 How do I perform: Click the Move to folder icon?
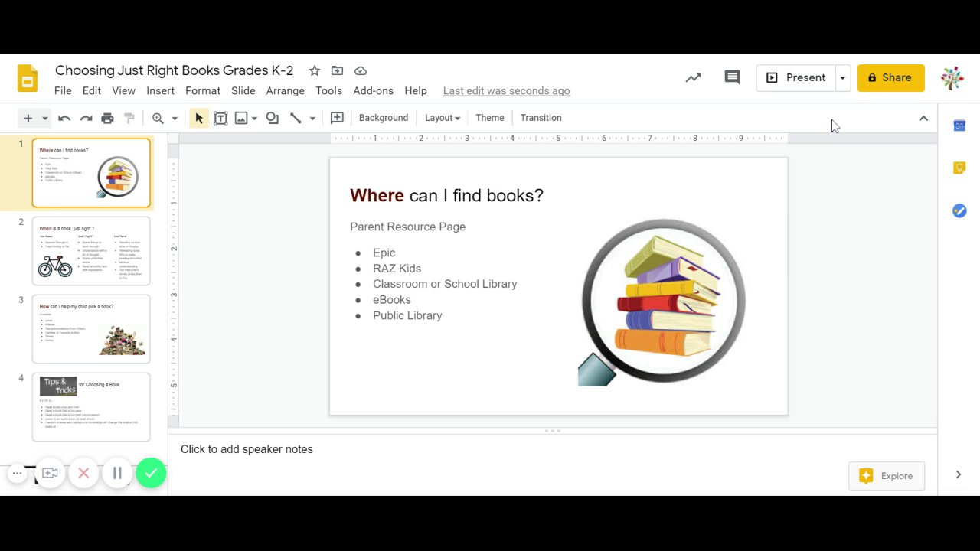pyautogui.click(x=337, y=71)
